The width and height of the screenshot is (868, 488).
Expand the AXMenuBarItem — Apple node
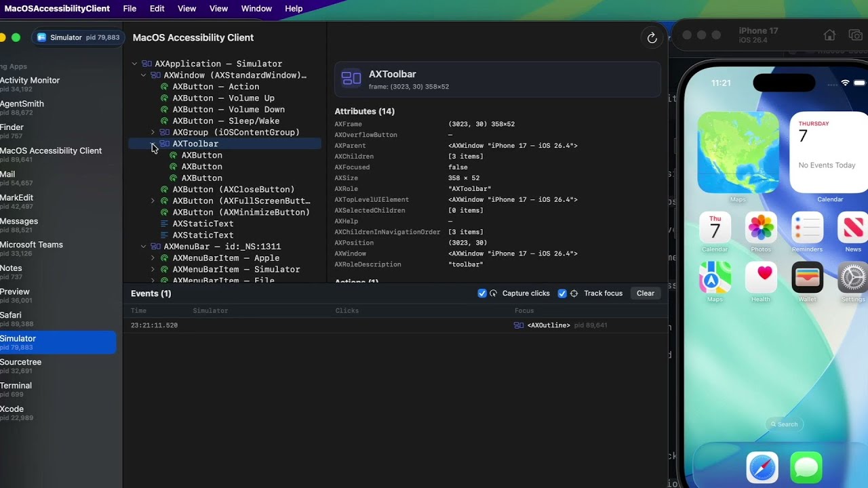point(152,258)
